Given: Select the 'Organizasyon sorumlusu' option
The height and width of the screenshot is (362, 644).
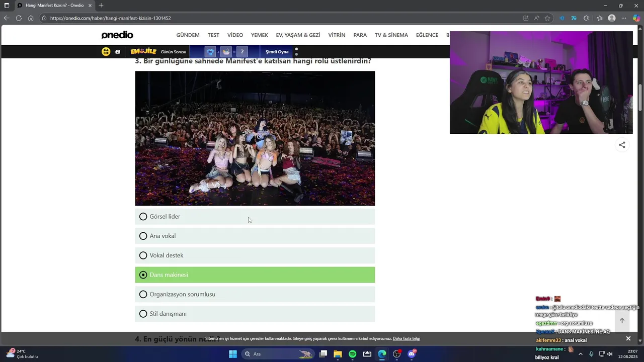Looking at the screenshot, I should click(x=255, y=295).
